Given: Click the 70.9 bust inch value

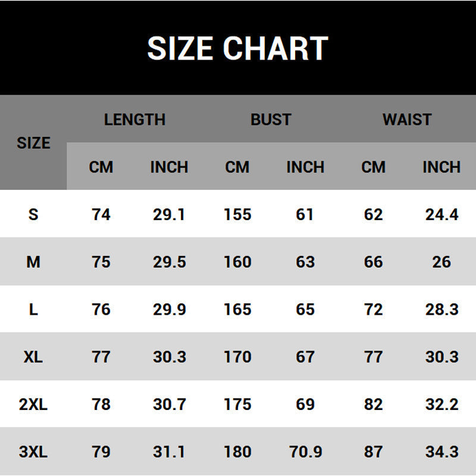Looking at the screenshot, I should pyautogui.click(x=305, y=452).
